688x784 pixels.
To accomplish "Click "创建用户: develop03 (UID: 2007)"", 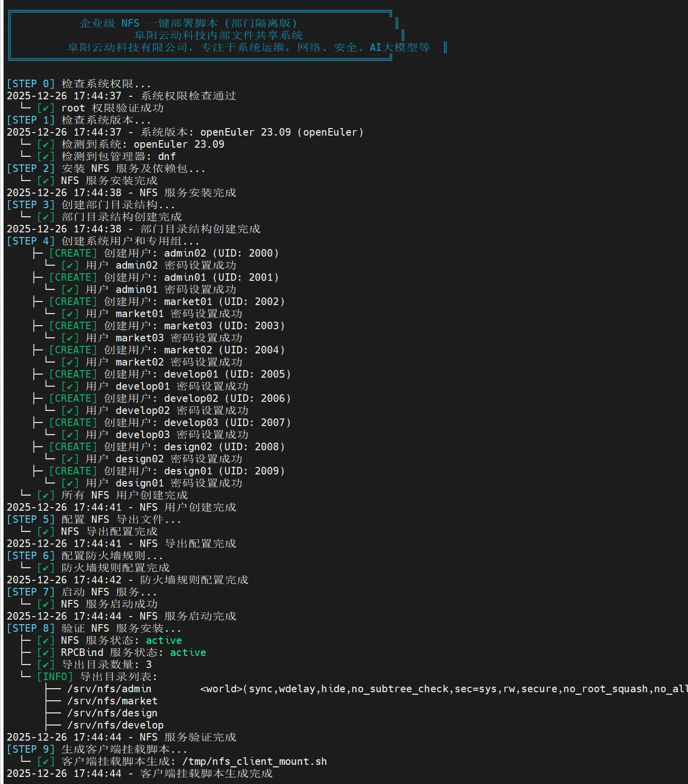I will (197, 423).
